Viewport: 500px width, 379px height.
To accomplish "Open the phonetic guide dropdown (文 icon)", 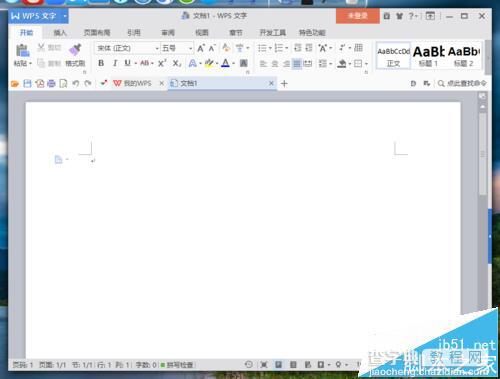I will click(x=248, y=48).
